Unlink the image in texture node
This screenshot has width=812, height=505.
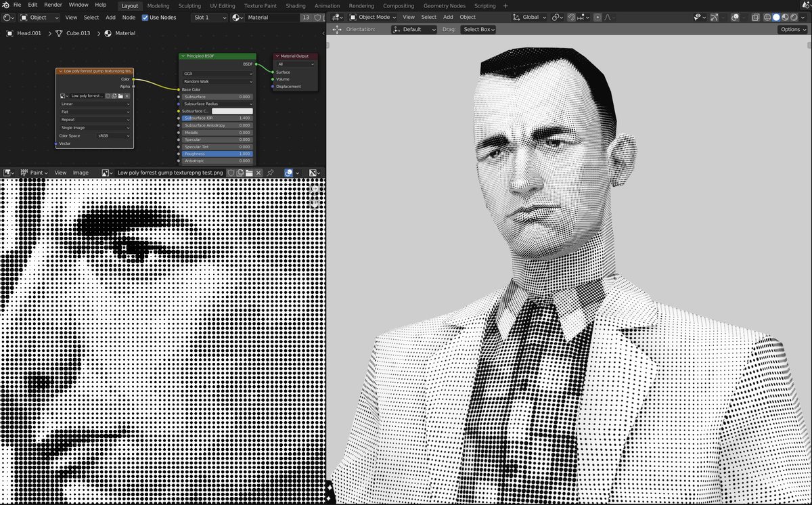pyautogui.click(x=127, y=96)
